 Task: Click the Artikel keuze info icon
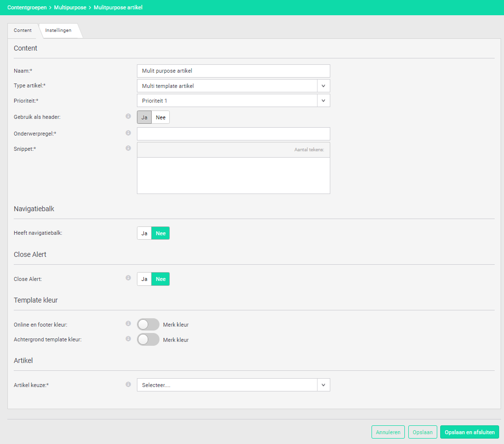pyautogui.click(x=128, y=385)
